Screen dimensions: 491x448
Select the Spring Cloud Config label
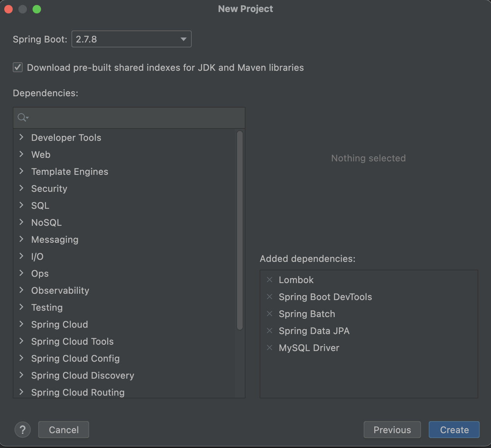[75, 358]
